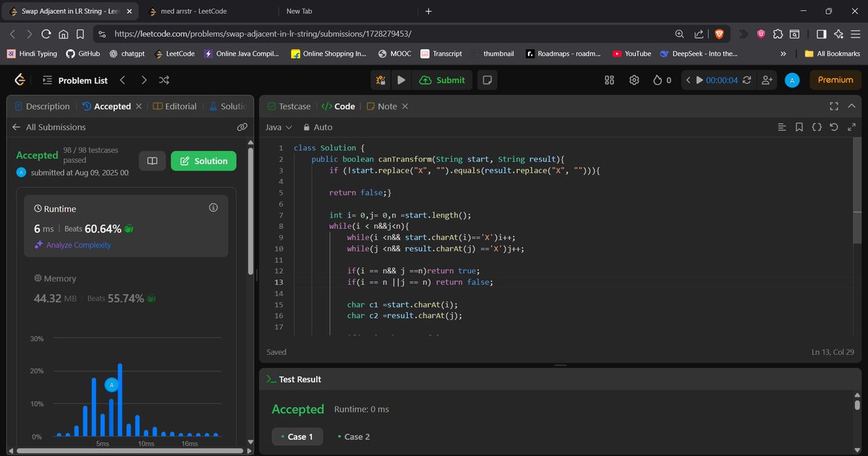Run the code with play button
Viewport: 868px width, 456px height.
(401, 80)
